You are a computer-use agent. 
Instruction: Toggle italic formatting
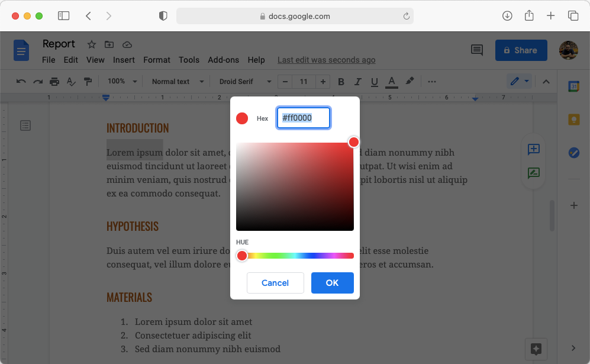click(x=357, y=81)
